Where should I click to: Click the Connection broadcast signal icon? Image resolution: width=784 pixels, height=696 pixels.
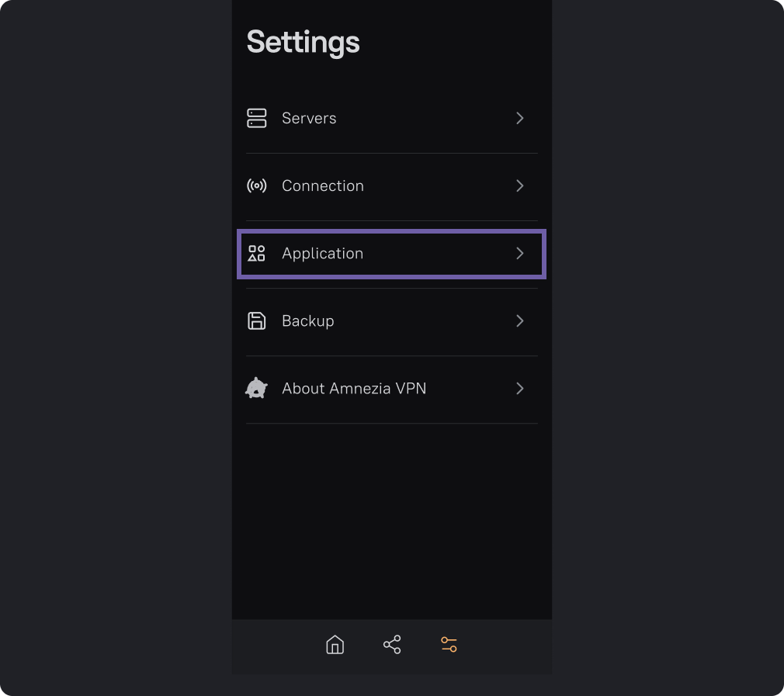coord(256,185)
